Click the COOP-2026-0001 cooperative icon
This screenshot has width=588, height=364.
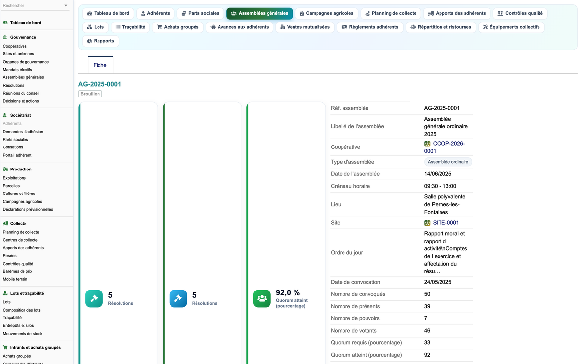427,144
